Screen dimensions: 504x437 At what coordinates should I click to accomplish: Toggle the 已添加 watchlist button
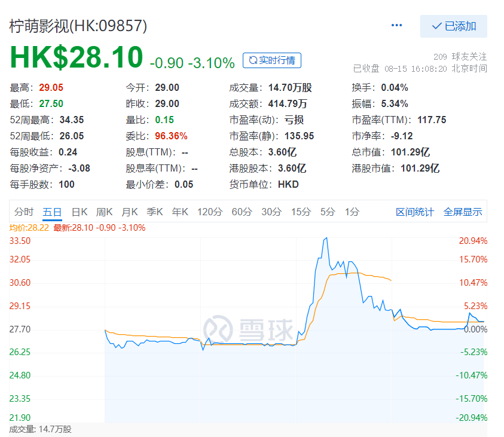click(453, 26)
